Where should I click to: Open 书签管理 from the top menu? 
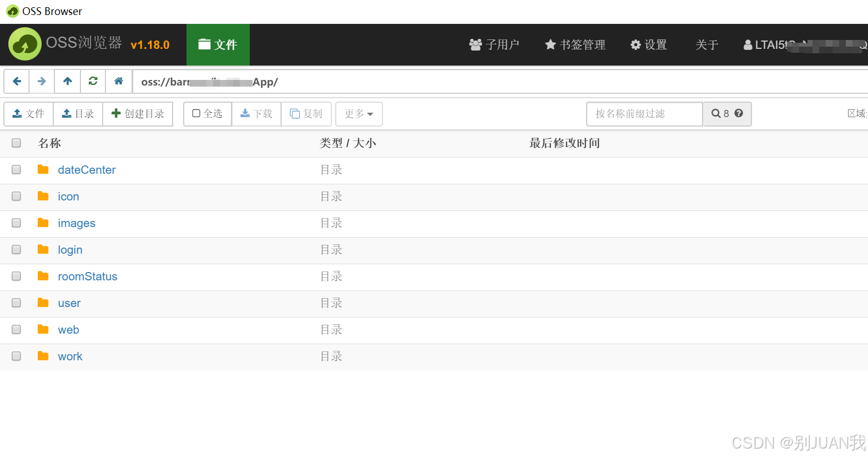[574, 44]
